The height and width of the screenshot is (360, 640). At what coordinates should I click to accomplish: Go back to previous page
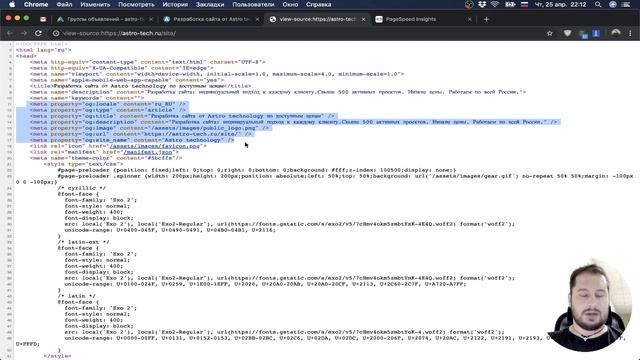coord(10,33)
